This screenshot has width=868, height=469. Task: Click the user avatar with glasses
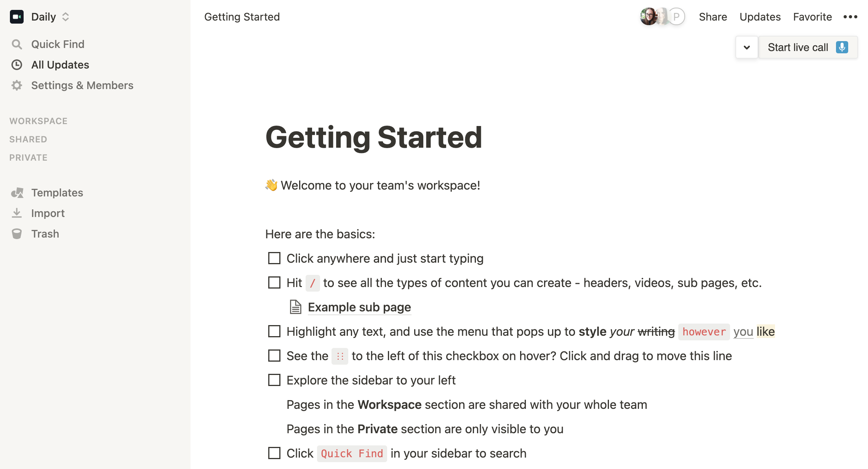pyautogui.click(x=648, y=17)
